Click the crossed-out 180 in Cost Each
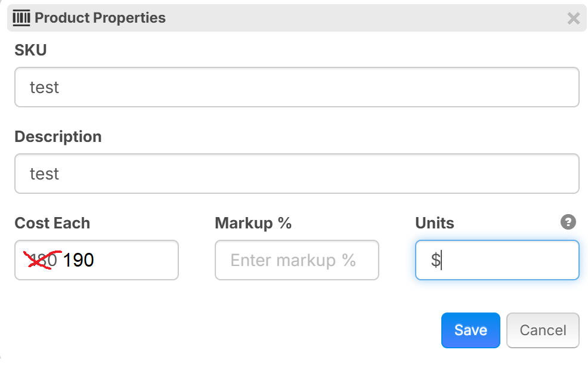 (44, 260)
